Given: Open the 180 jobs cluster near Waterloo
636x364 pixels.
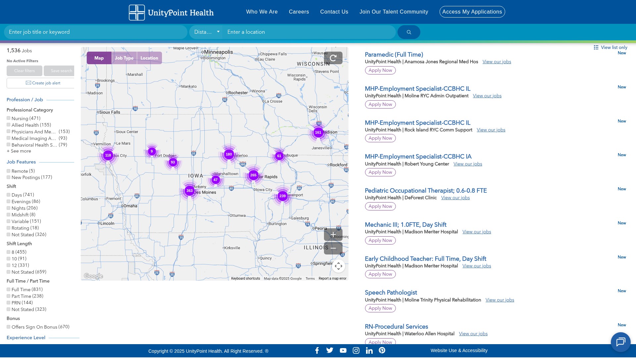Looking at the screenshot, I should click(229, 154).
